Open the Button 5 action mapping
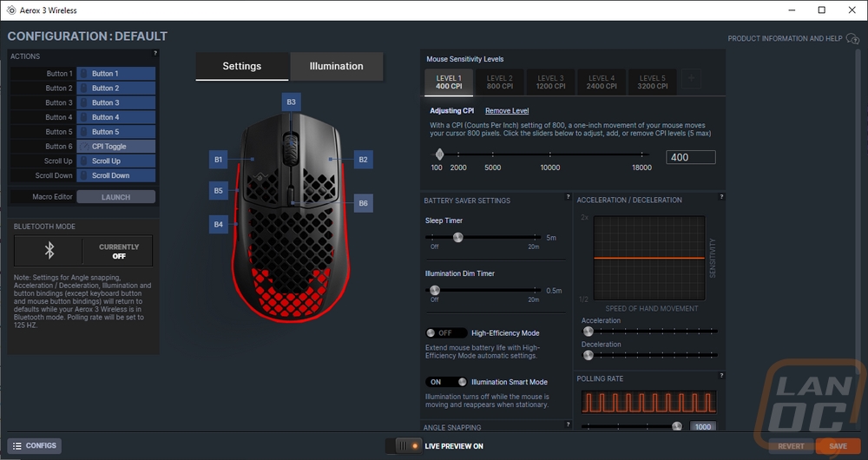Viewport: 868px width, 460px height. (x=115, y=132)
